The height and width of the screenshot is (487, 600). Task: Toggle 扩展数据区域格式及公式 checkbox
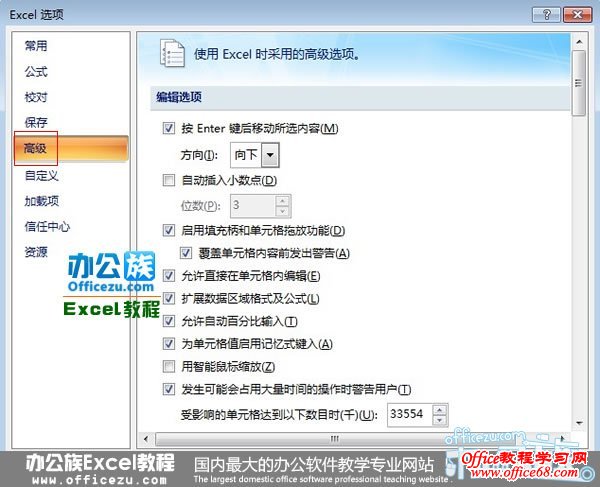tap(169, 298)
